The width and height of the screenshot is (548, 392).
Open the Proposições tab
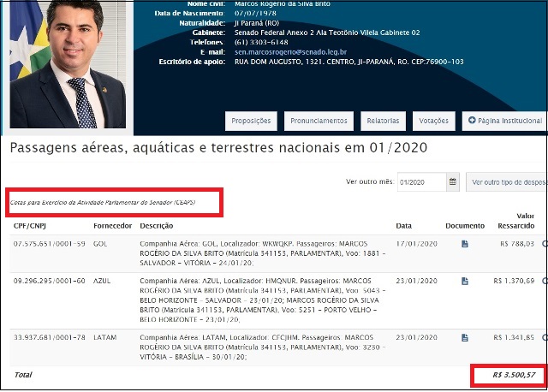251,122
